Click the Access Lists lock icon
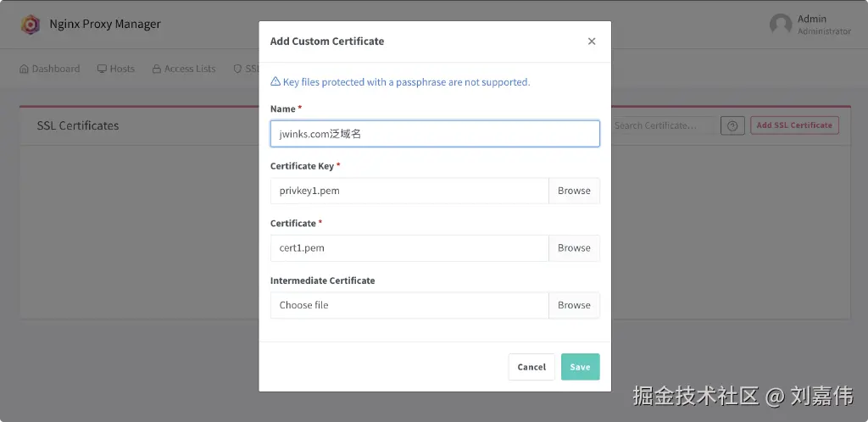Screen dimensions: 868x422 157,69
